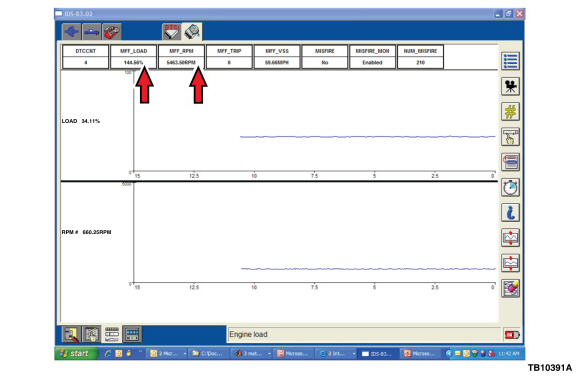Viewport: 580px width, 379px height.
Task: Click the red battery status icon
Action: (x=512, y=335)
